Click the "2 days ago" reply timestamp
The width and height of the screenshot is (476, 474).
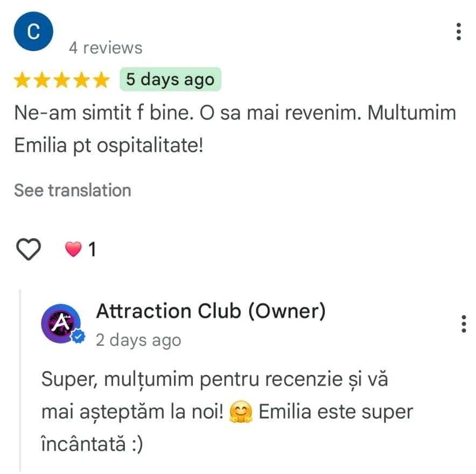coord(138,340)
